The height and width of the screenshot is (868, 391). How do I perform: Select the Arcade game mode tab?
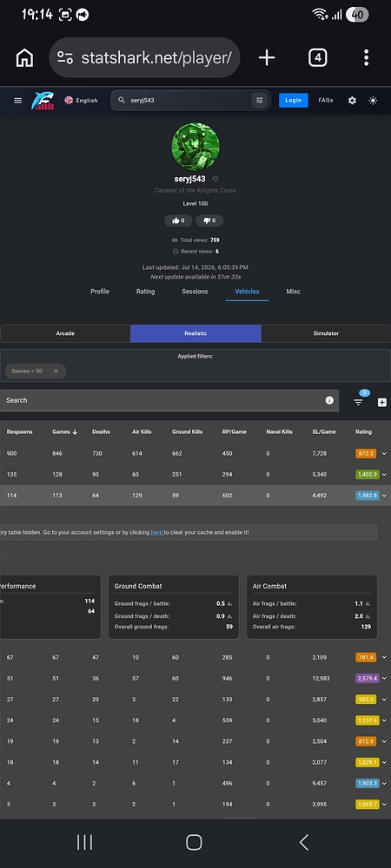coord(65,333)
